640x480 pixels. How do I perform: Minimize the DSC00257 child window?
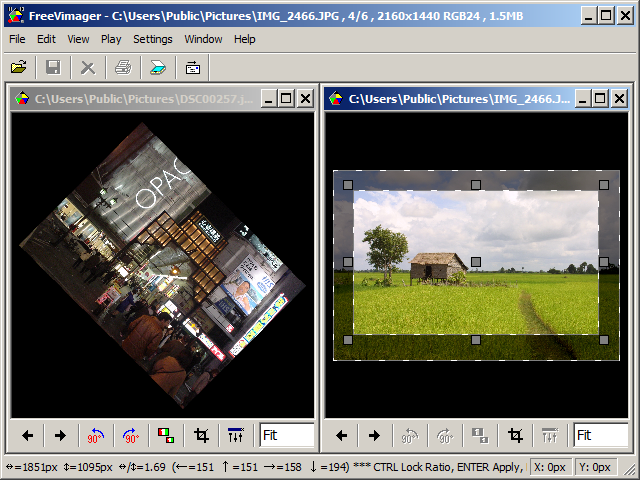269,98
